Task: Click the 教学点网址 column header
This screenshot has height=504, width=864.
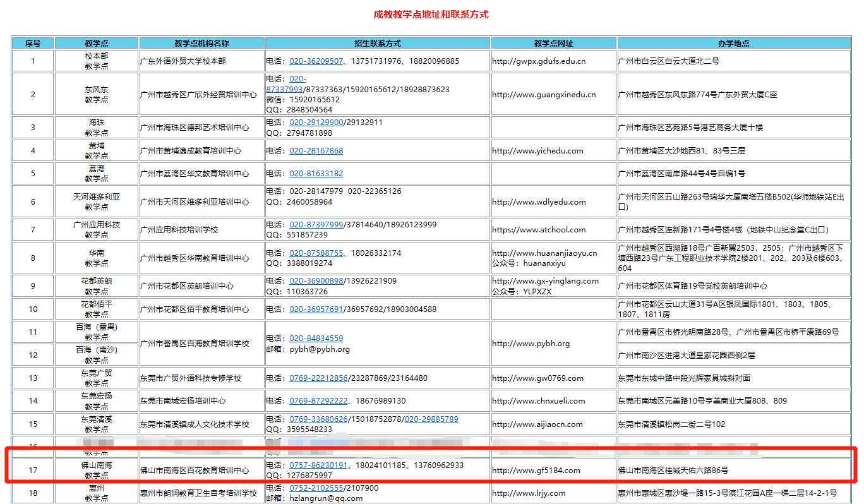Action: coord(553,44)
